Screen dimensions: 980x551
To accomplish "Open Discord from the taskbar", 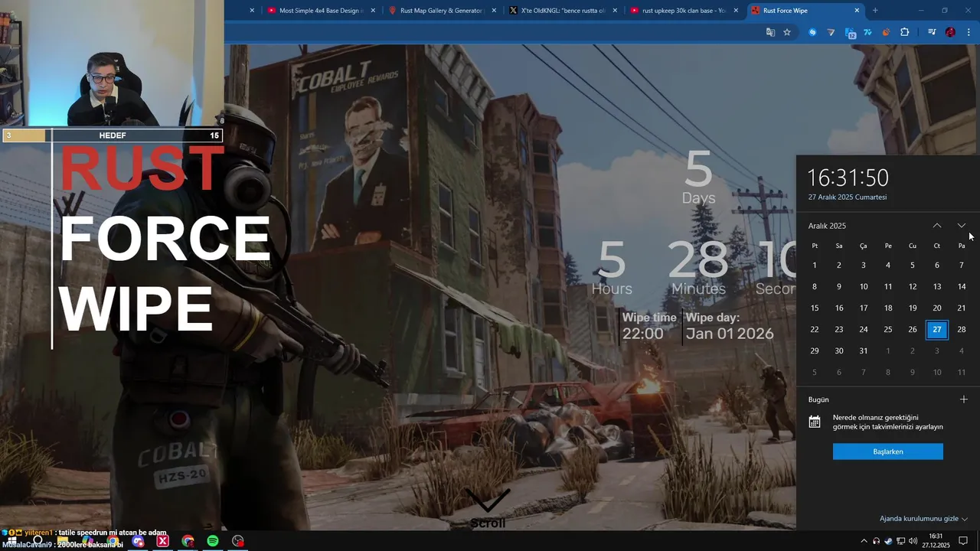I will (x=138, y=541).
